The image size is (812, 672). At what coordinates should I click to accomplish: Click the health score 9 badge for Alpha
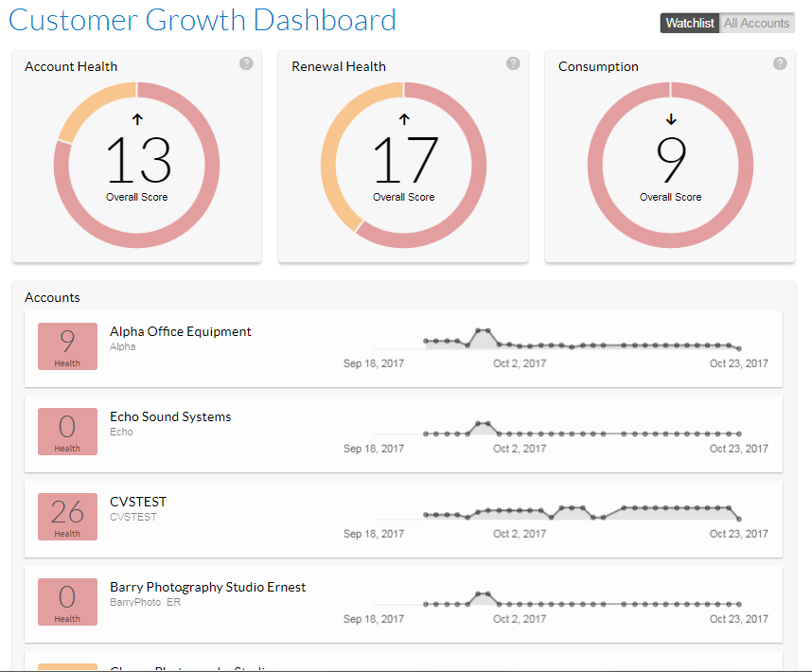pos(67,345)
